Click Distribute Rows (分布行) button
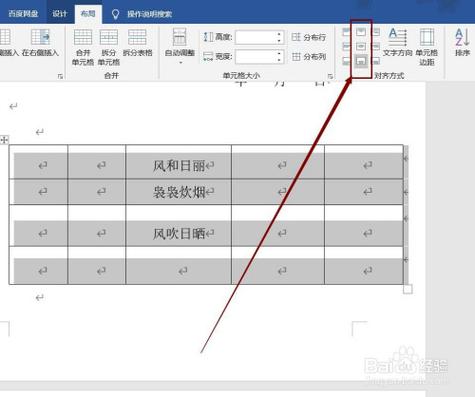 point(309,37)
